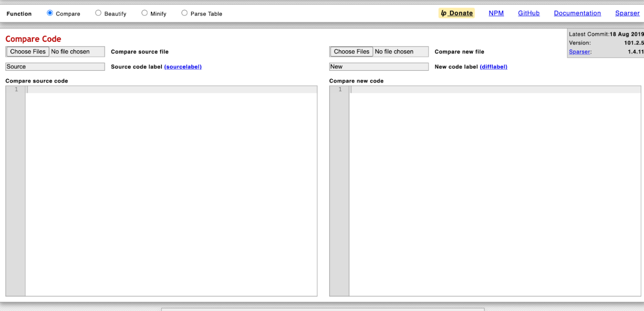The image size is (644, 311).
Task: Click the difflabel link
Action: (494, 66)
